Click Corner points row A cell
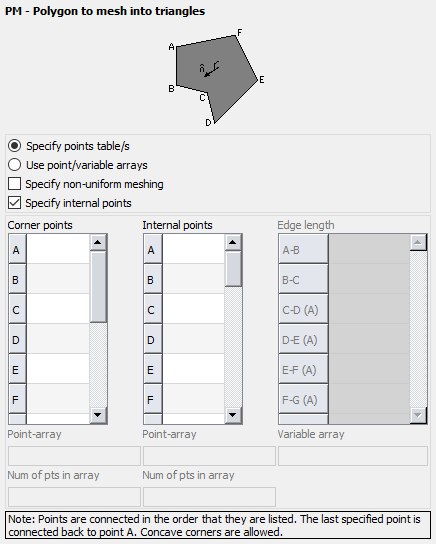Image resolution: width=436 pixels, height=544 pixels. [58, 249]
